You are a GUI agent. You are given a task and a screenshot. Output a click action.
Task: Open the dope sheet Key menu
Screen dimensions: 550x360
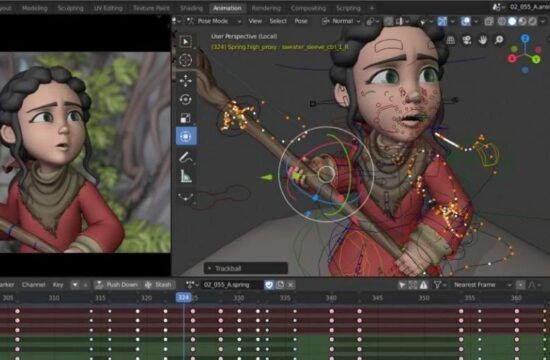[x=58, y=285]
